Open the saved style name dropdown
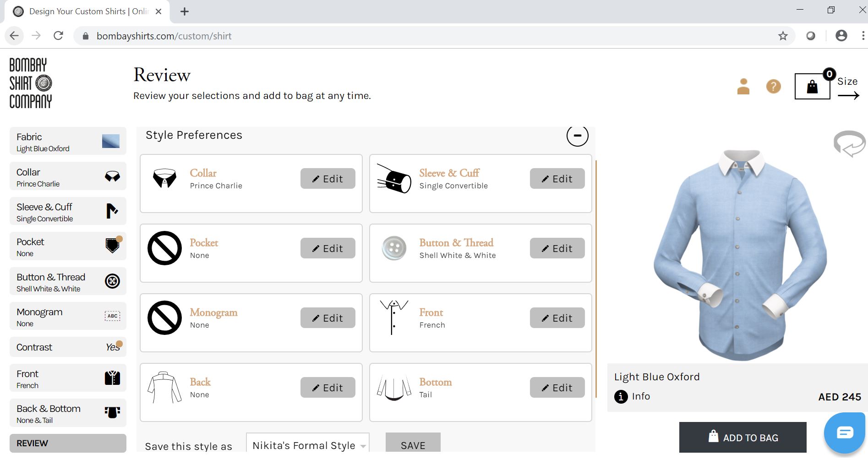The height and width of the screenshot is (460, 868). click(363, 446)
